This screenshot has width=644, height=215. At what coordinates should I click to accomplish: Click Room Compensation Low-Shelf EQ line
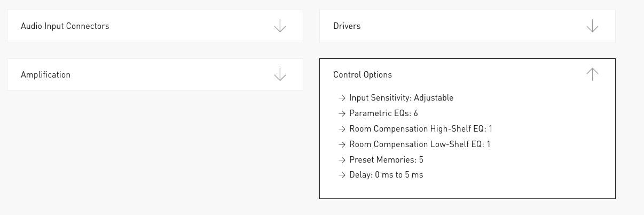pos(420,144)
